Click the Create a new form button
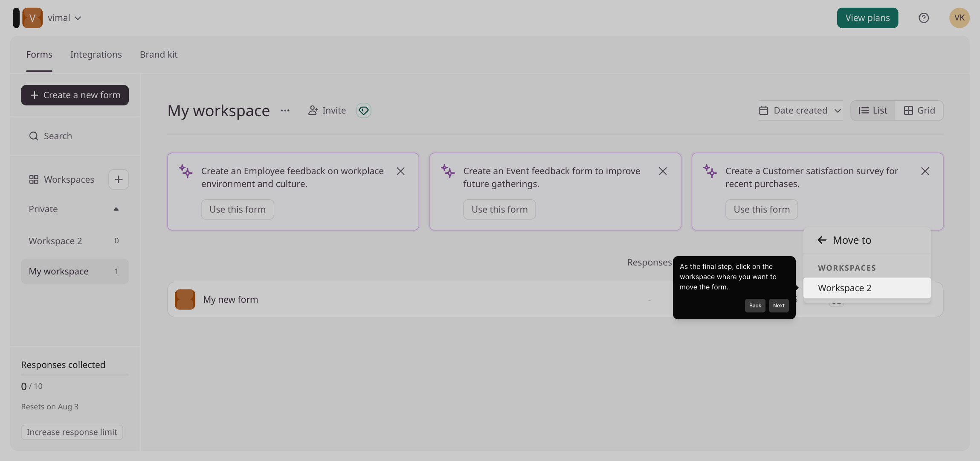Image resolution: width=980 pixels, height=461 pixels. (75, 95)
